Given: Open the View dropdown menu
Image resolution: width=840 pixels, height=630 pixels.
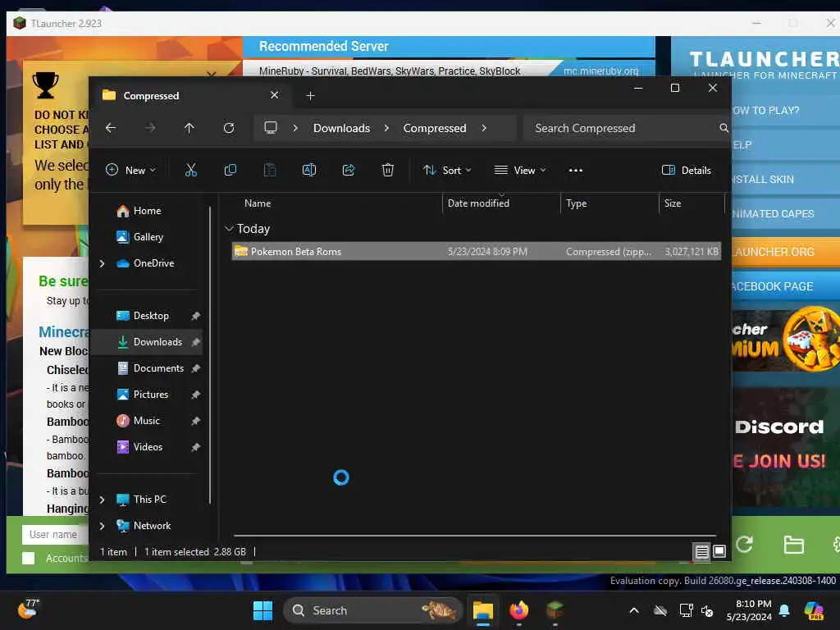Looking at the screenshot, I should 519,171.
